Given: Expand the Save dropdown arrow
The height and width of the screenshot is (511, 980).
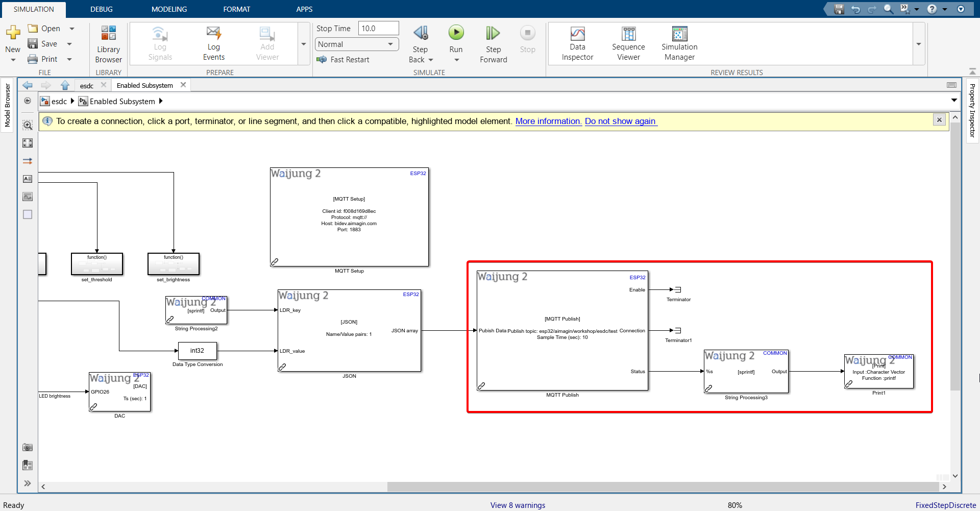Looking at the screenshot, I should coord(69,44).
